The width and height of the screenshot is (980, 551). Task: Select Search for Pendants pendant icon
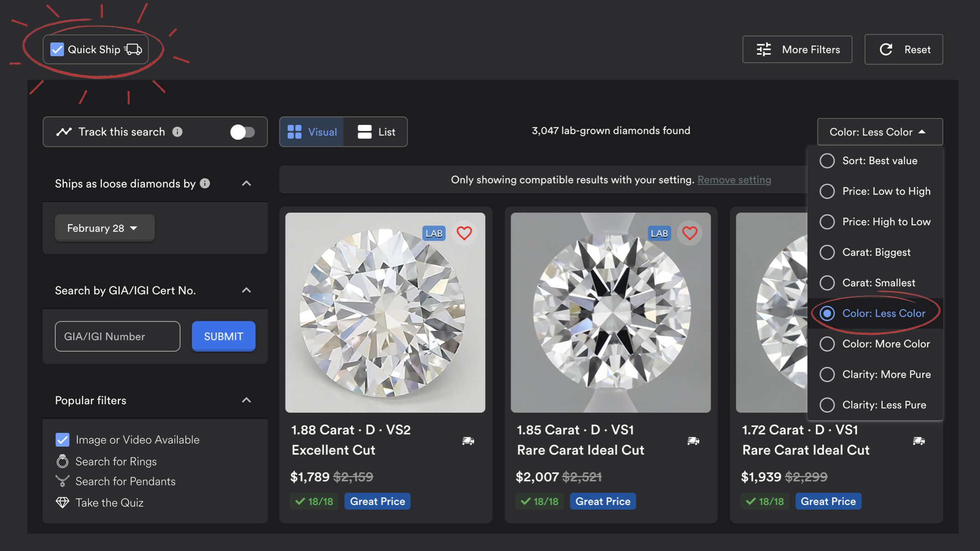63,481
